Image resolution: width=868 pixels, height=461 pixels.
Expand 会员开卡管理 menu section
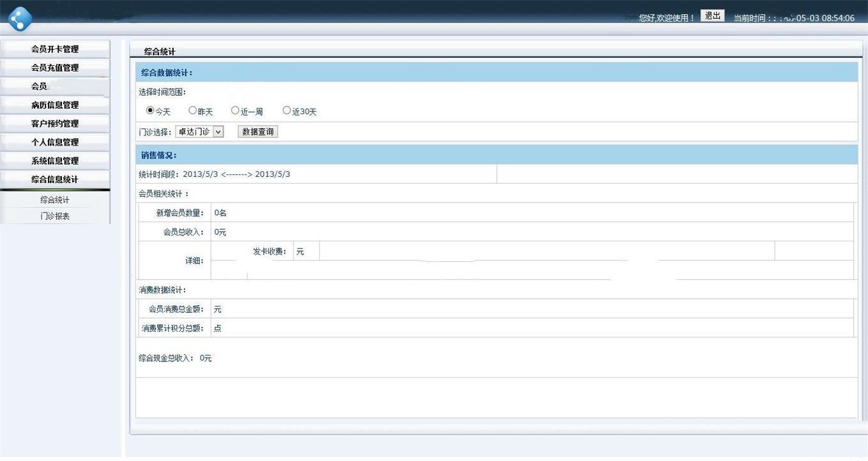coord(55,49)
